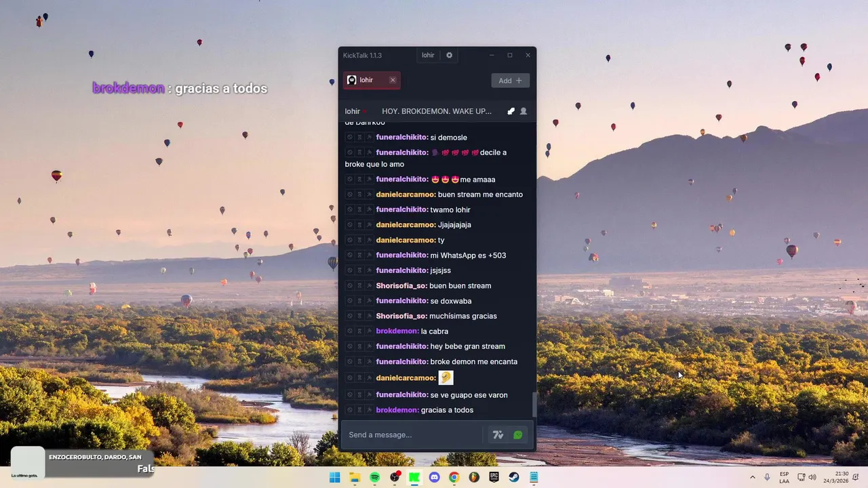The width and height of the screenshot is (868, 488).
Task: Click the chat scrollbar thumb
Action: tap(534, 405)
